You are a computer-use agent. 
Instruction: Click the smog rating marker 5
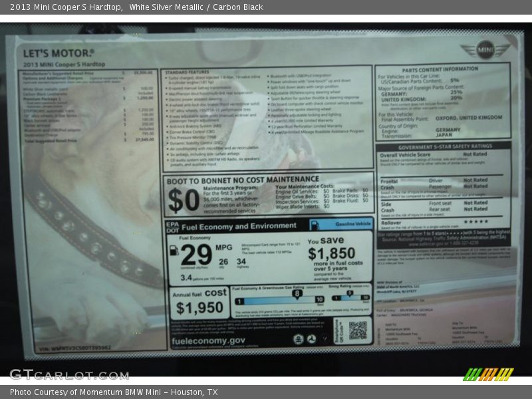[350, 293]
